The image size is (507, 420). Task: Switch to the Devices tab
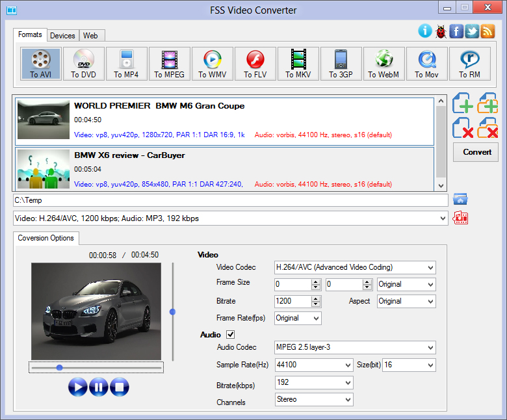pyautogui.click(x=62, y=36)
